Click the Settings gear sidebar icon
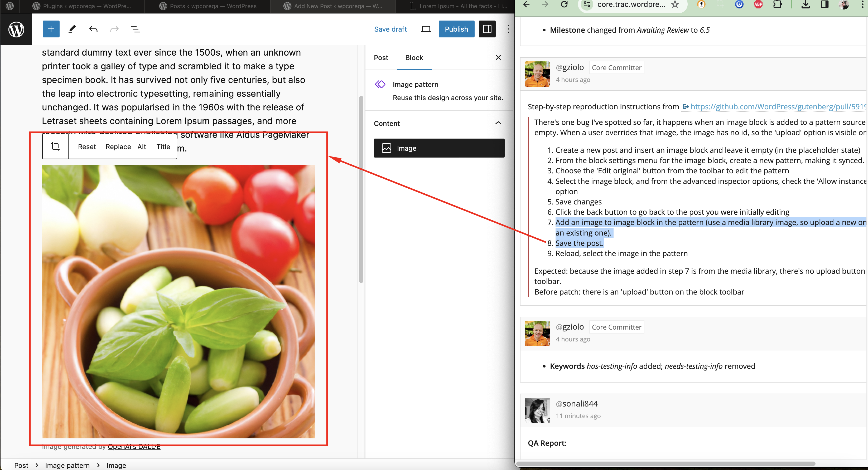This screenshot has height=470, width=868. [487, 28]
